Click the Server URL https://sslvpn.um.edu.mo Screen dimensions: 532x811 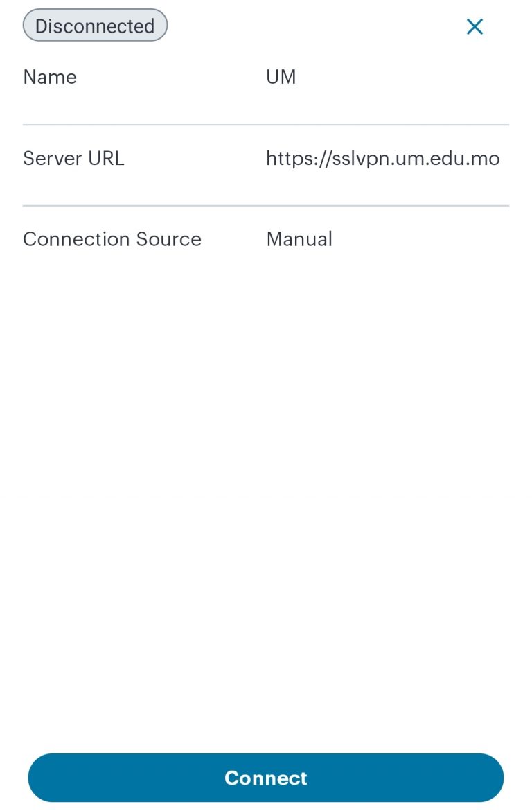click(x=382, y=158)
